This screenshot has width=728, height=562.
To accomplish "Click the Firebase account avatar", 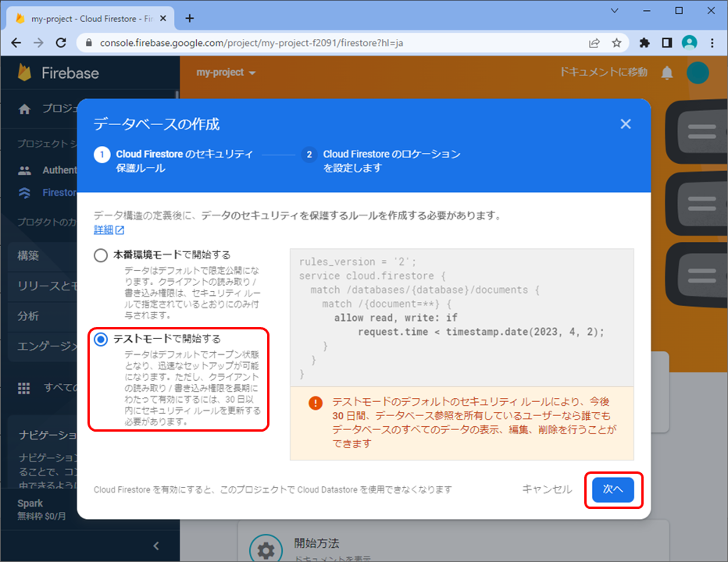I will (698, 73).
